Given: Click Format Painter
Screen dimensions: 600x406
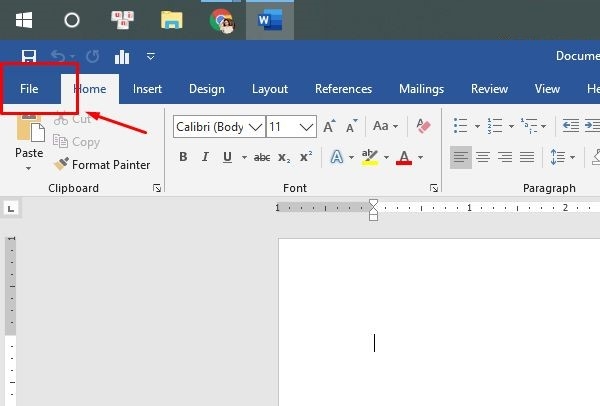Looking at the screenshot, I should point(102,165).
